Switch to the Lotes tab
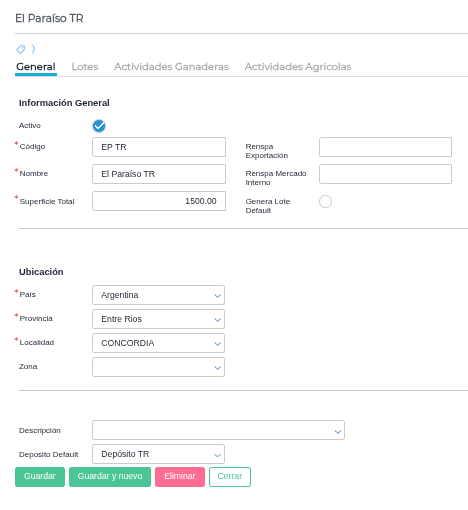 coord(85,67)
